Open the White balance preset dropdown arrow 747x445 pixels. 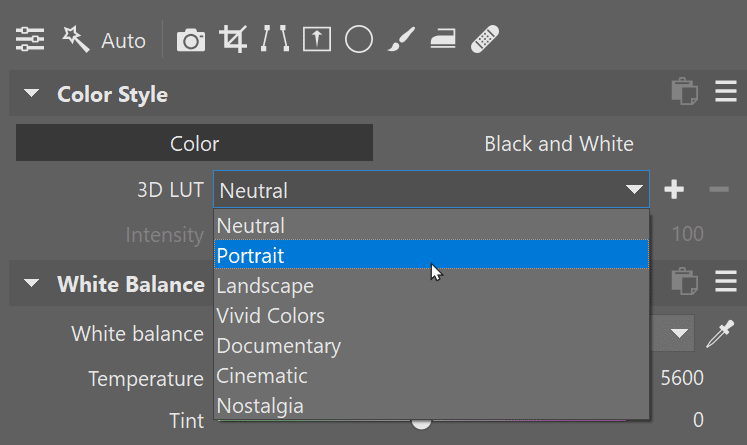click(679, 333)
